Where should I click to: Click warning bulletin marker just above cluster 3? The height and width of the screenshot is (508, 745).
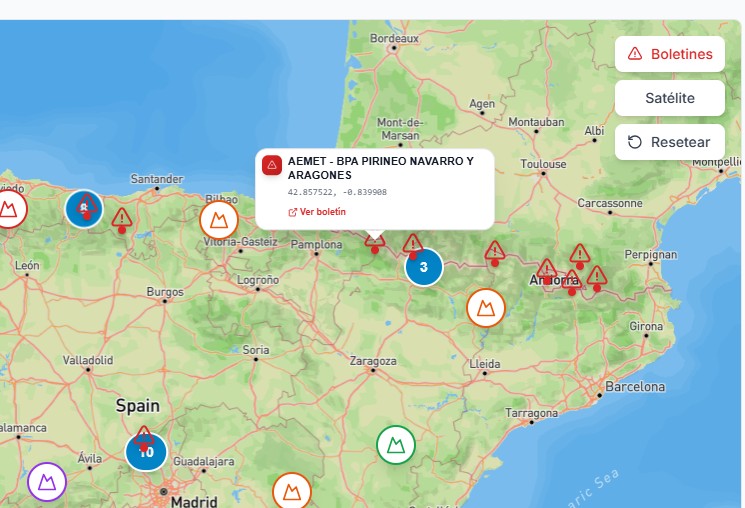point(413,246)
